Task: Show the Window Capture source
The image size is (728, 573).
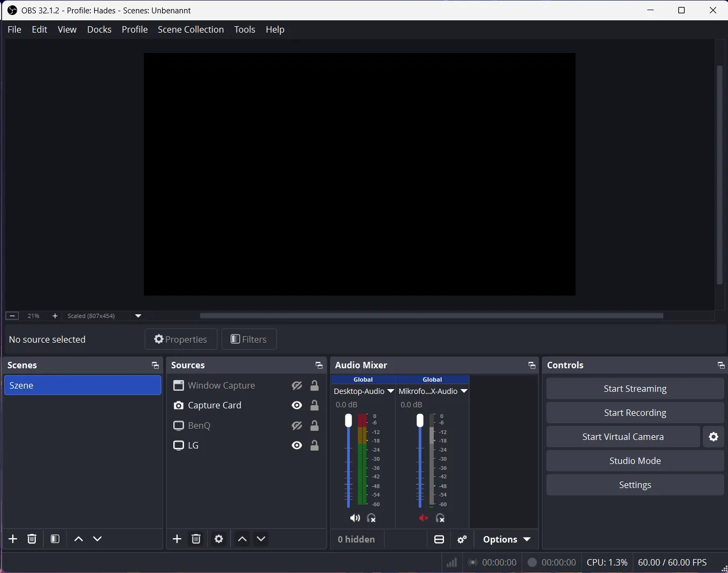Action: 297,385
